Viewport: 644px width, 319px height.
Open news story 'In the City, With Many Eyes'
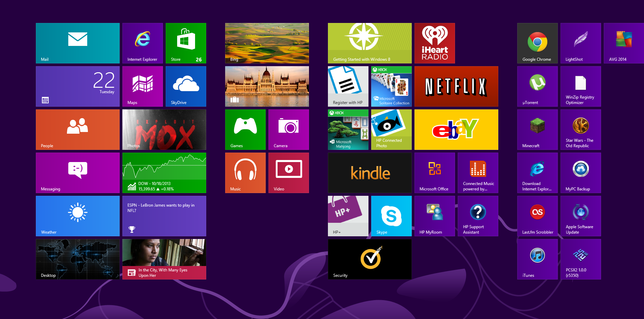pos(164,259)
